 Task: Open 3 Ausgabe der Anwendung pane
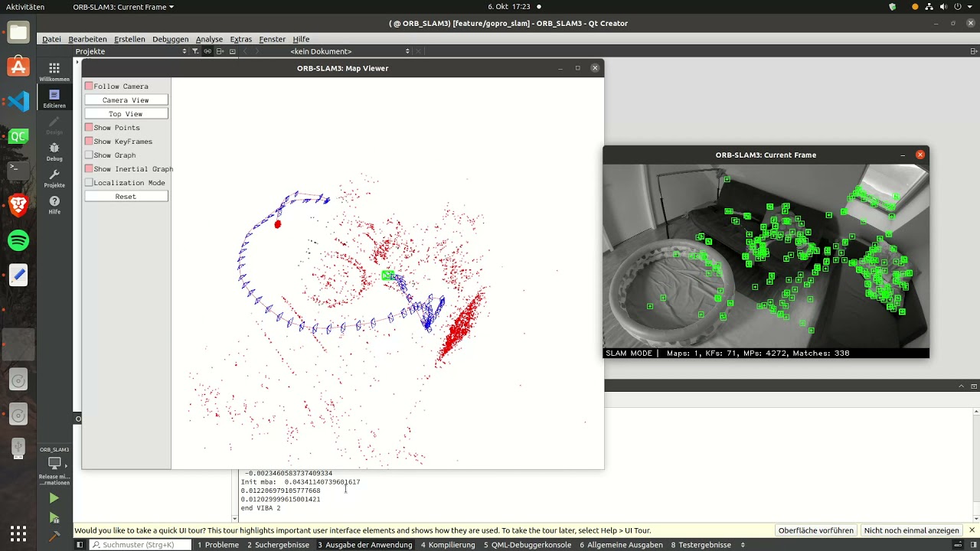[365, 545]
